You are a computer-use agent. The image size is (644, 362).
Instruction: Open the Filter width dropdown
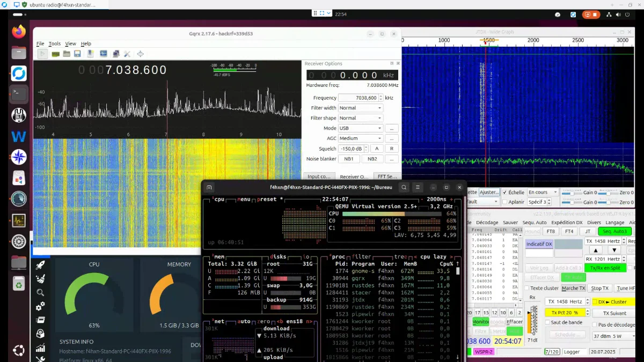[x=360, y=108]
